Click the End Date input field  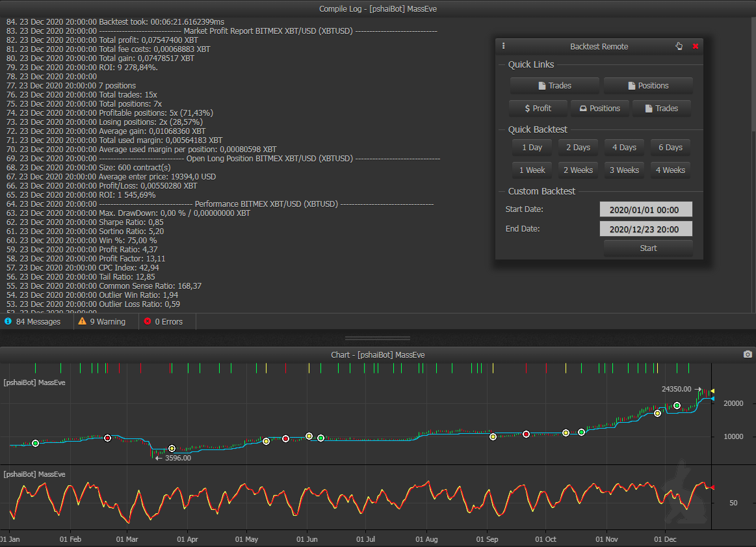645,229
